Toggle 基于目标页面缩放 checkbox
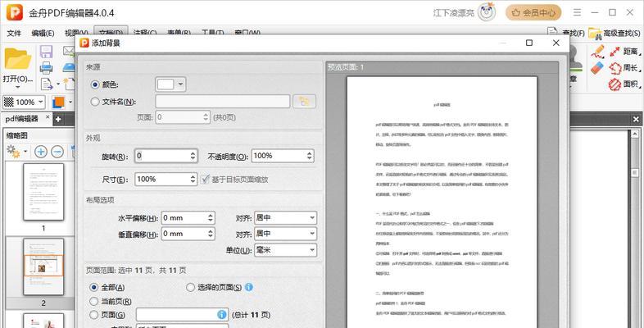This screenshot has height=328, width=644. pyautogui.click(x=205, y=180)
